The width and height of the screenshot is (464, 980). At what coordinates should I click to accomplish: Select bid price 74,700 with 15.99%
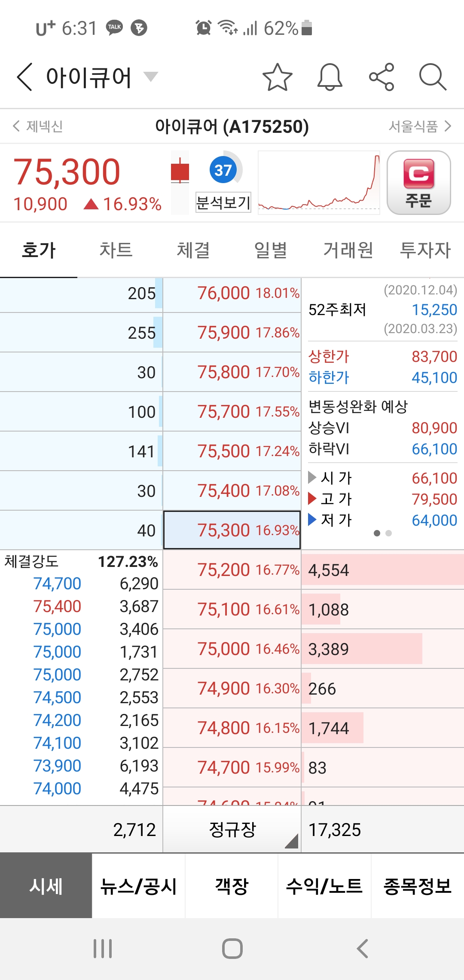point(232,768)
